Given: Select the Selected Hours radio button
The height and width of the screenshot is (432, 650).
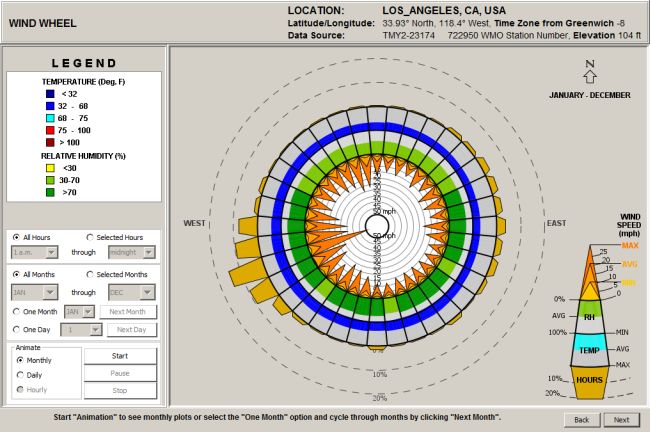Looking at the screenshot, I should 90,237.
